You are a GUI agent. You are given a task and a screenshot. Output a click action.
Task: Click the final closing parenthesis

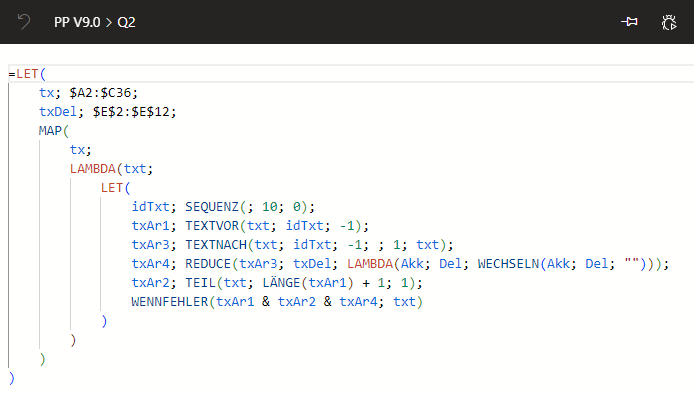pos(12,379)
